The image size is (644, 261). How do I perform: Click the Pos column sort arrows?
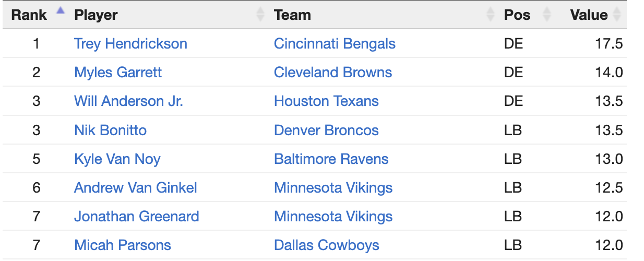pos(547,15)
